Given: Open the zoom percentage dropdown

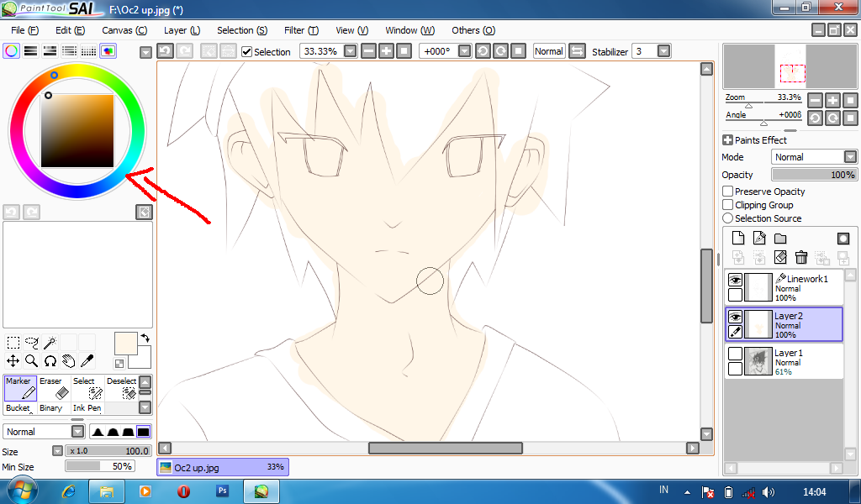Looking at the screenshot, I should click(350, 51).
